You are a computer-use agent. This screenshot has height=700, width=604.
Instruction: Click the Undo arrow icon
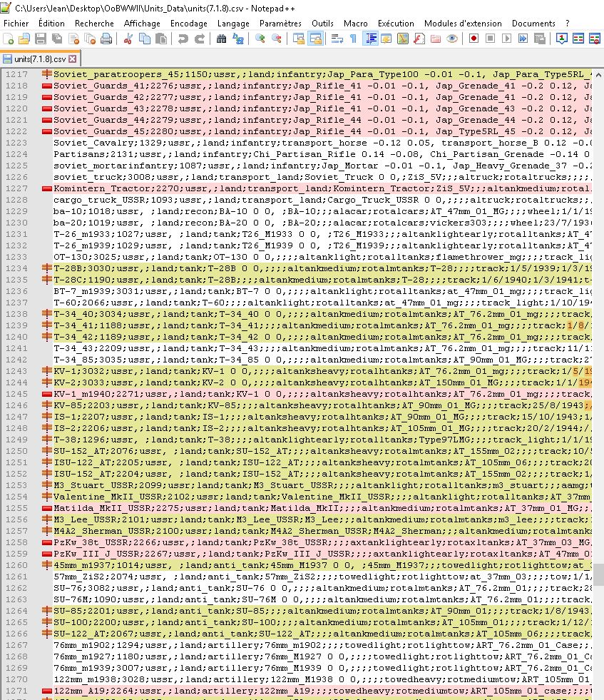(x=183, y=39)
